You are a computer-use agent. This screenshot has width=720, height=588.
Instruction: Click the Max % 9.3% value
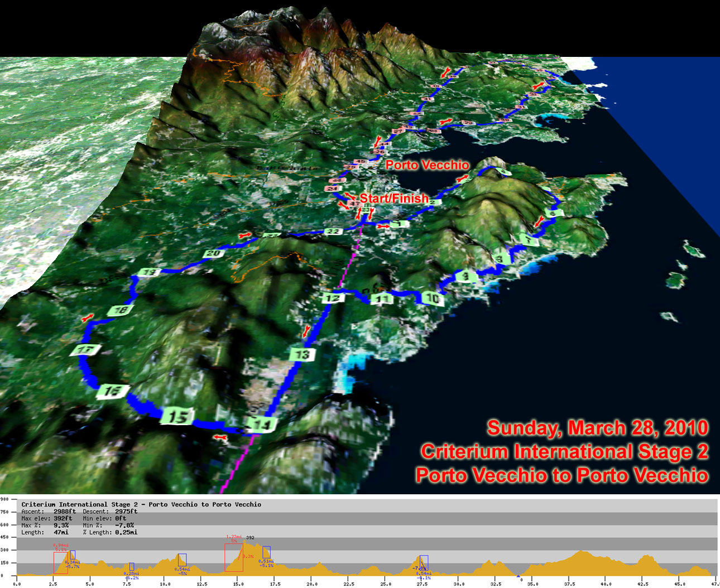pos(61,526)
